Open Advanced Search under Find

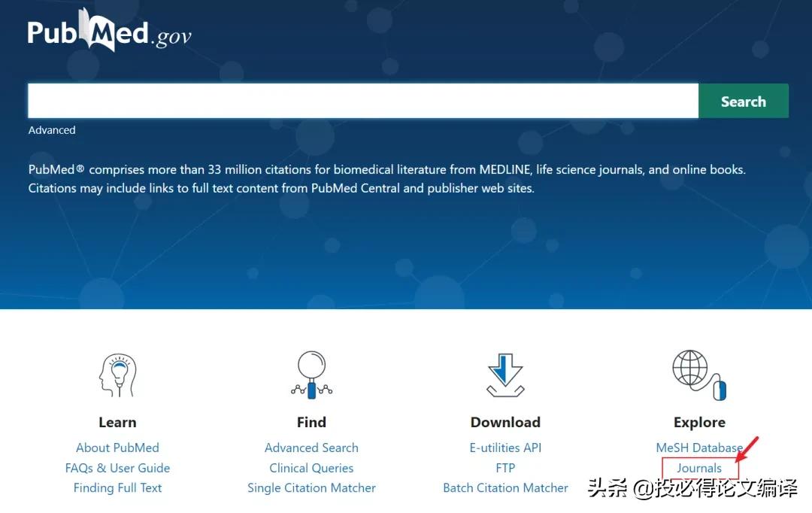[x=311, y=447]
